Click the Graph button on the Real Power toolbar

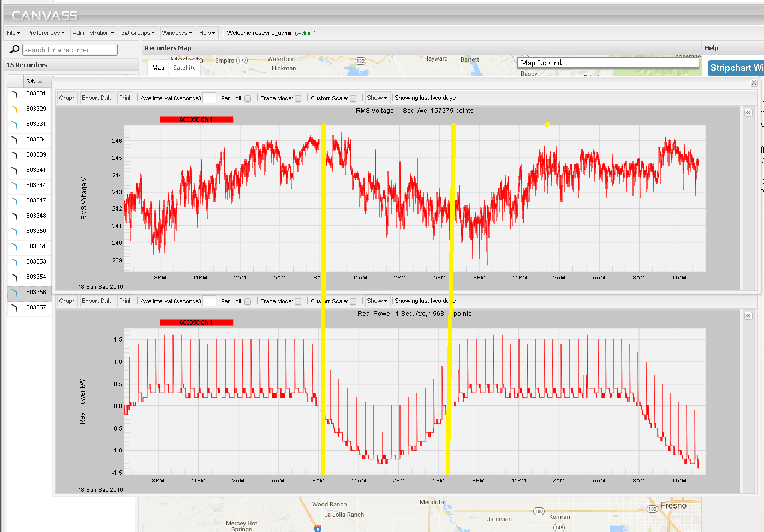tap(67, 301)
